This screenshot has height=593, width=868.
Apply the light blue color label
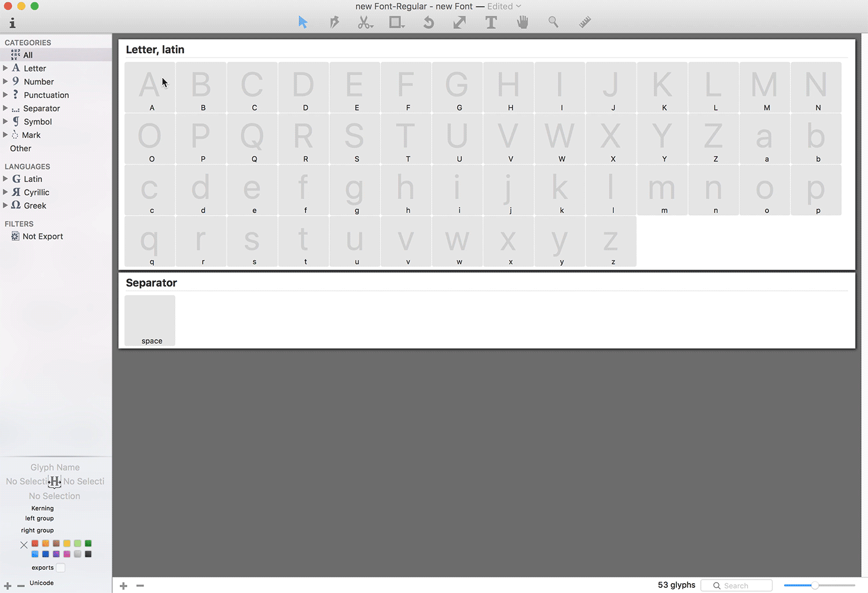click(35, 554)
